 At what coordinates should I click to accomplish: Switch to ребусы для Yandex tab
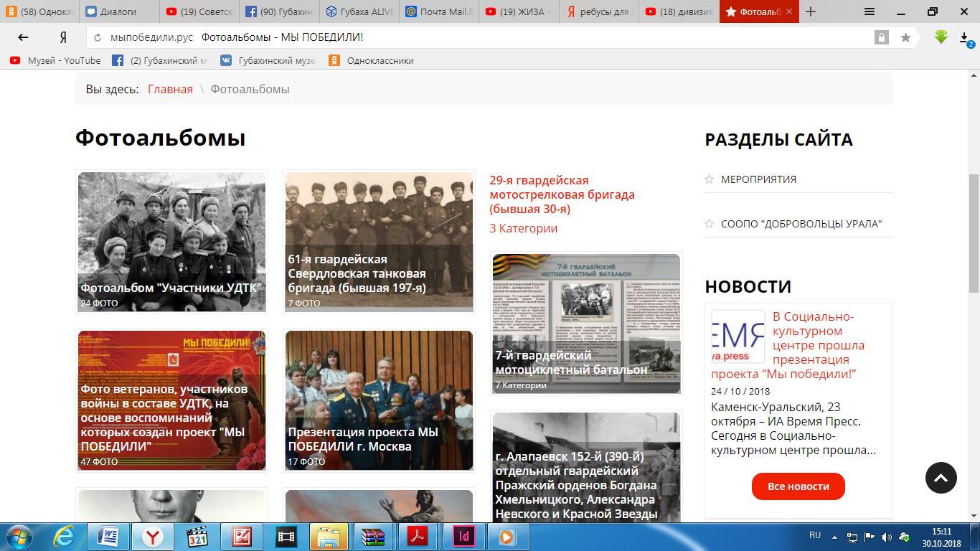tap(600, 11)
